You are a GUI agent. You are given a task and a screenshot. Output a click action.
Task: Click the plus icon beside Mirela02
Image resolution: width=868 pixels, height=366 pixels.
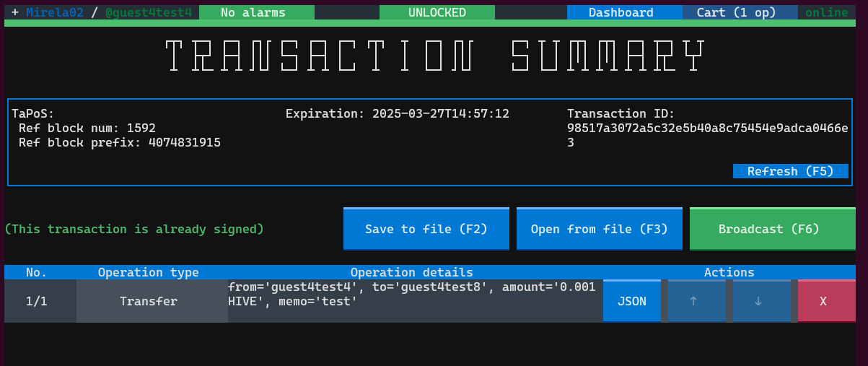coord(15,13)
